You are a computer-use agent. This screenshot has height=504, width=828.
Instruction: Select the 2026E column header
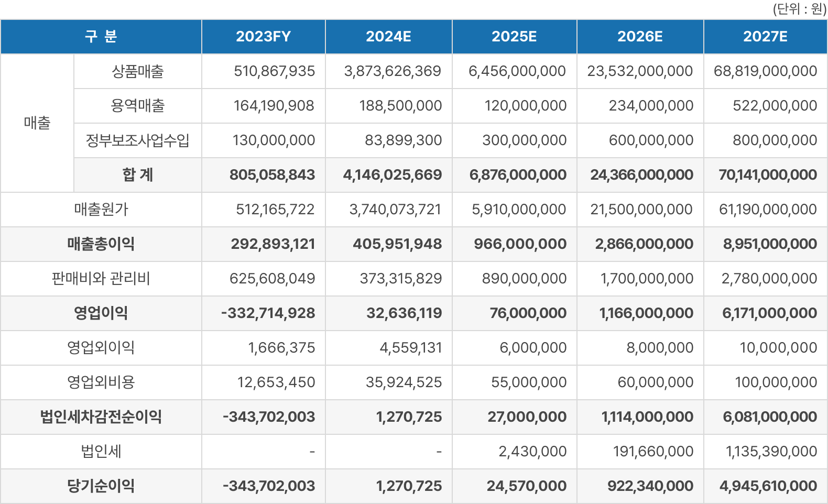point(640,37)
